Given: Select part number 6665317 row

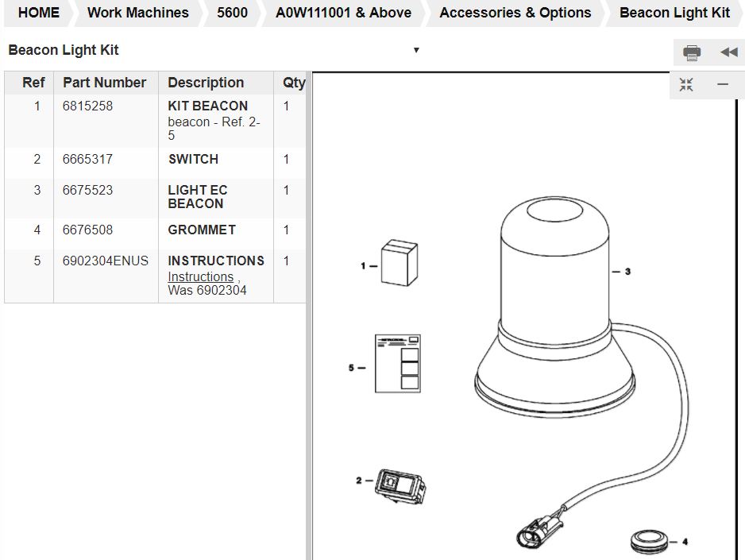Looking at the screenshot, I should coord(87,159).
